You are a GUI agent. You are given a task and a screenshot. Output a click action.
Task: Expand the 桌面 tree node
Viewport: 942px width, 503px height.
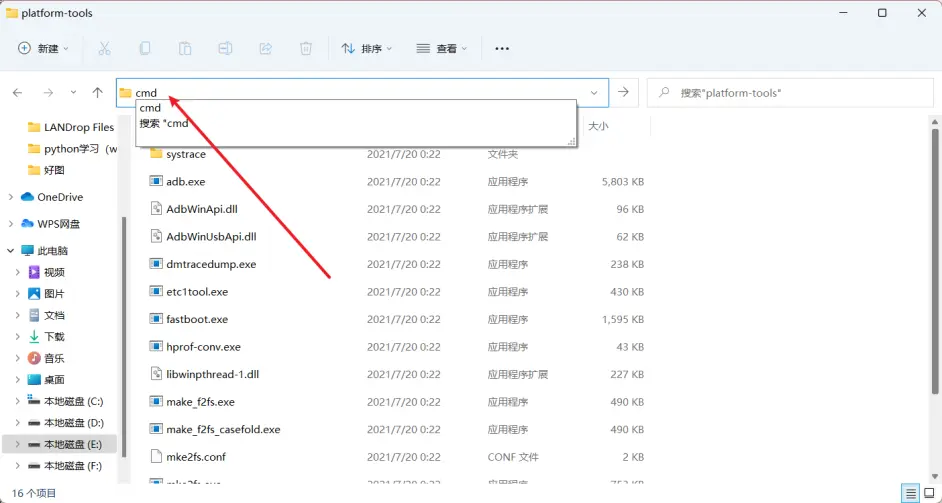18,380
